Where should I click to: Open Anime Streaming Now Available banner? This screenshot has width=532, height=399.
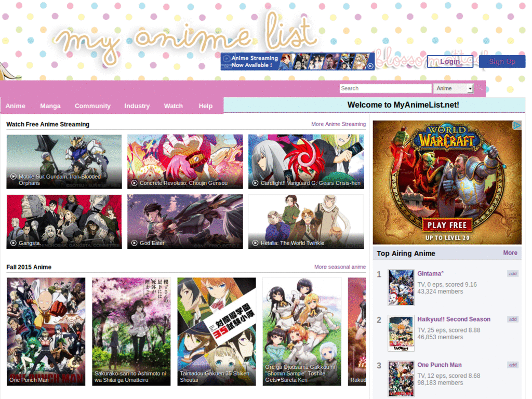point(298,61)
